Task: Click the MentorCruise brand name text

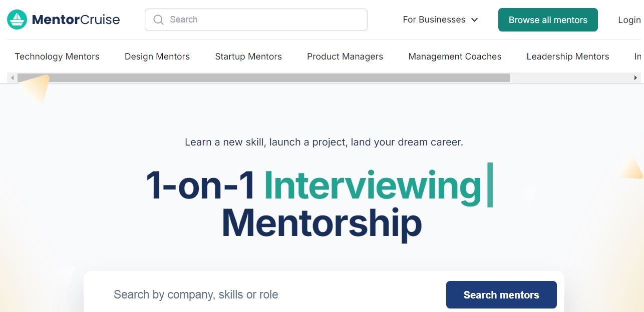Action: (76, 19)
